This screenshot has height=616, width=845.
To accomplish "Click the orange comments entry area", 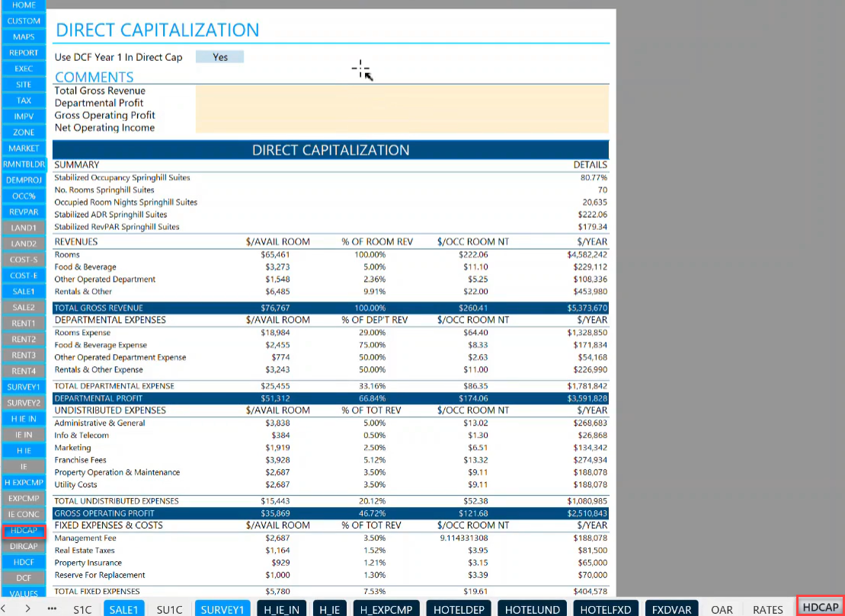I will point(402,109).
